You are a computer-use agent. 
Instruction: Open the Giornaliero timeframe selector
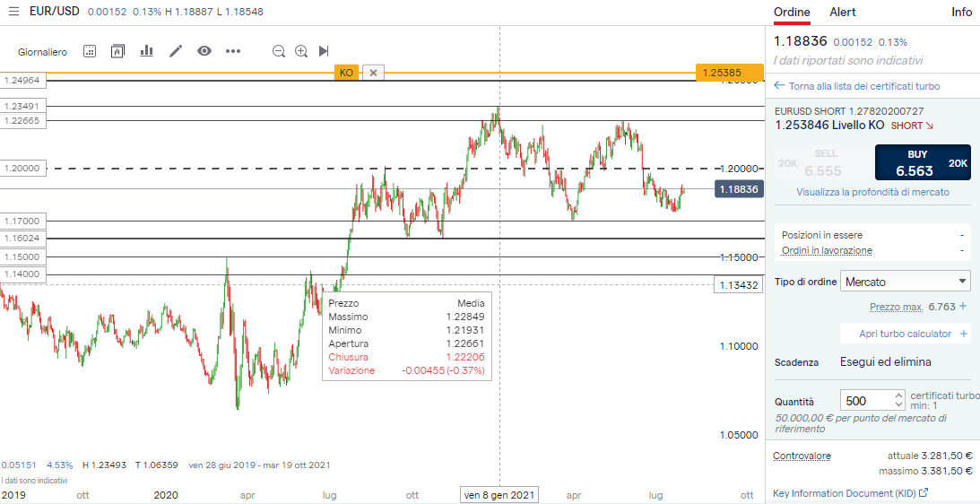pos(42,52)
